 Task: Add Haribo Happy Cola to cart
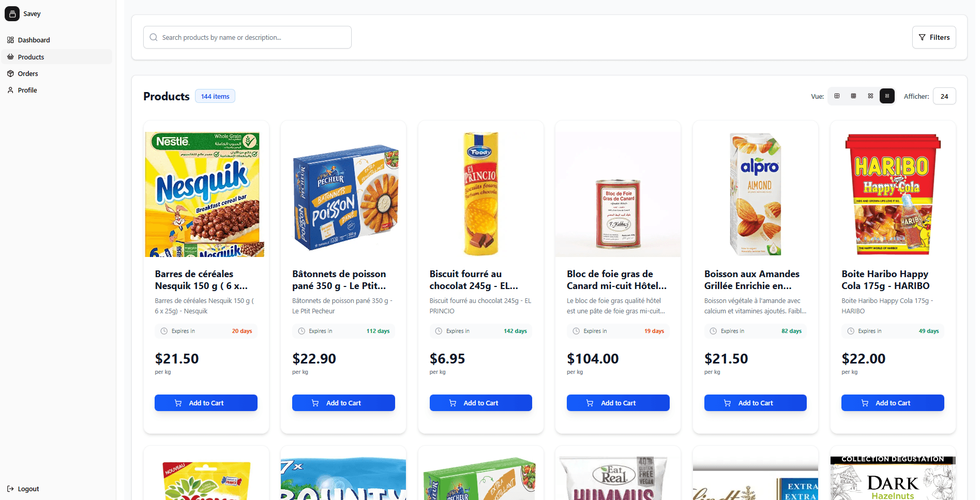pyautogui.click(x=892, y=403)
